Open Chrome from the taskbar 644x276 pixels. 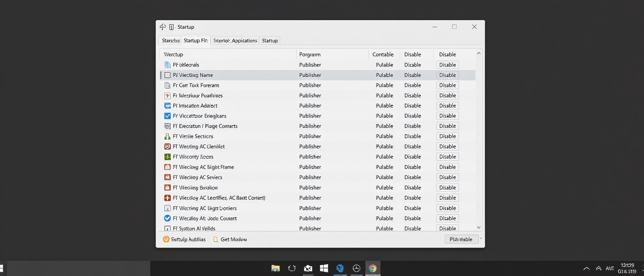(x=373, y=268)
